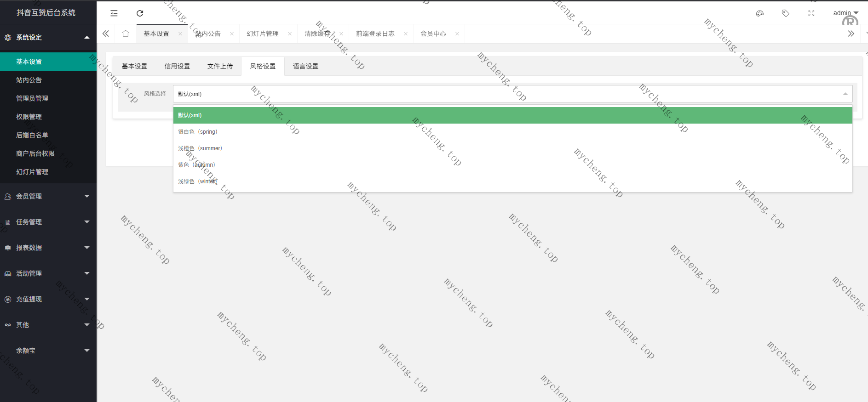Go to home tab icon
The width and height of the screenshot is (868, 402).
coord(126,34)
